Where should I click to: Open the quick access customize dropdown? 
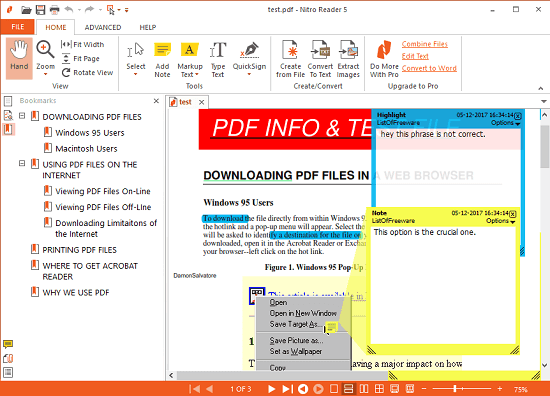click(x=127, y=10)
